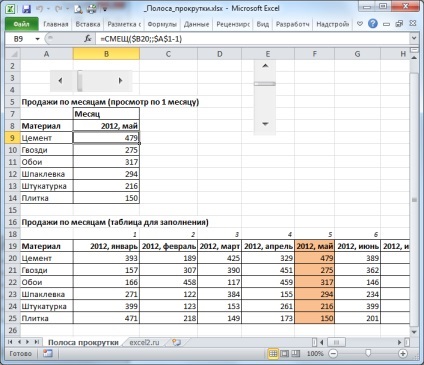The width and height of the screenshot is (424, 365).
Task: Click left arrow of horizontal scrollbar form control
Action: (x=60, y=80)
